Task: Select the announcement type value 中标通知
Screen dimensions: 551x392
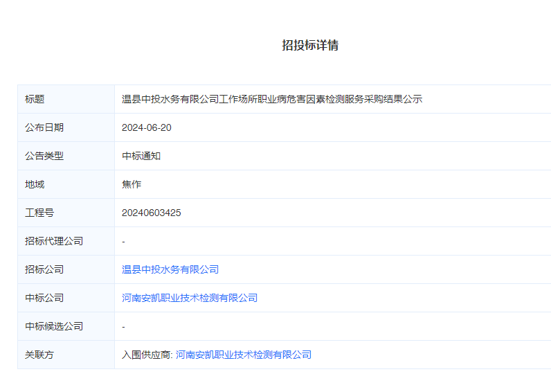Action: [141, 156]
